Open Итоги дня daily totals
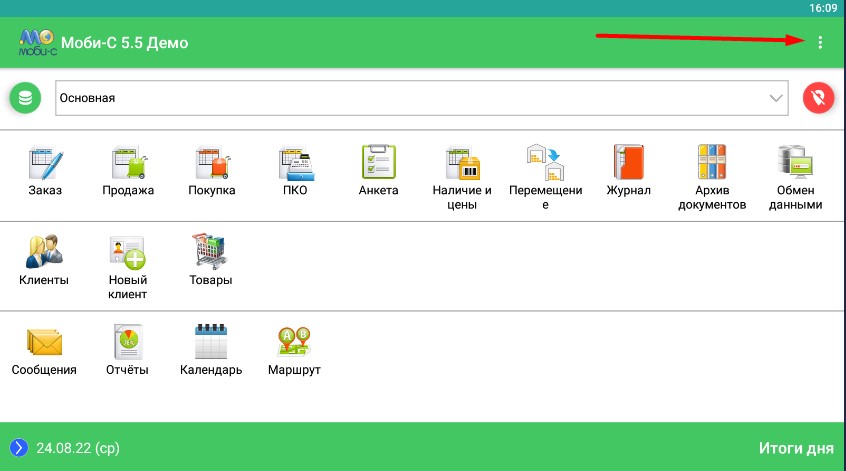Screen dimensions: 846x471 [796, 448]
